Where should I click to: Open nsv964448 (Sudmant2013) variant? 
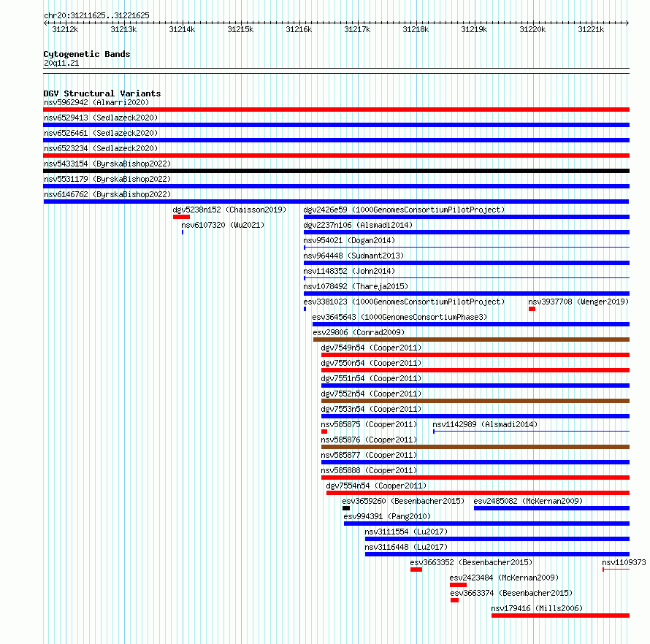tap(353, 256)
